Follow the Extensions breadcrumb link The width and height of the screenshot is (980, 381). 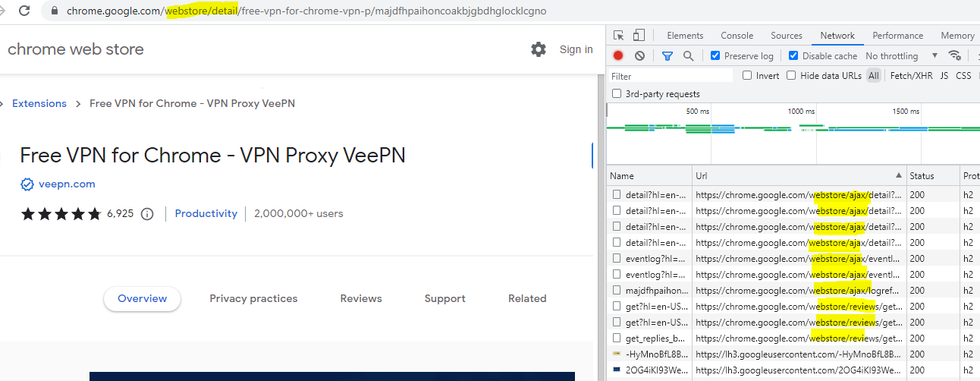39,104
